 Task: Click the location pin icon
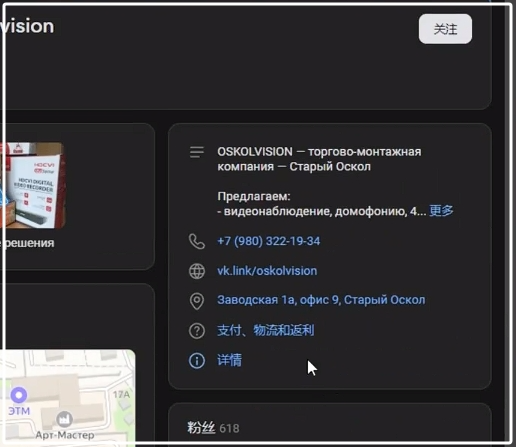point(197,301)
